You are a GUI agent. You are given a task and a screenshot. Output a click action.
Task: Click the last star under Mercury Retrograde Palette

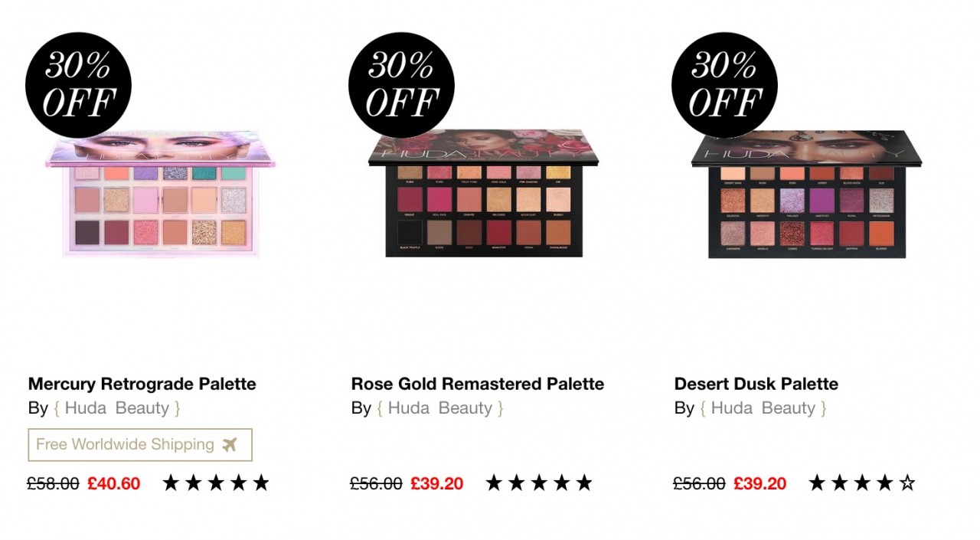(260, 483)
